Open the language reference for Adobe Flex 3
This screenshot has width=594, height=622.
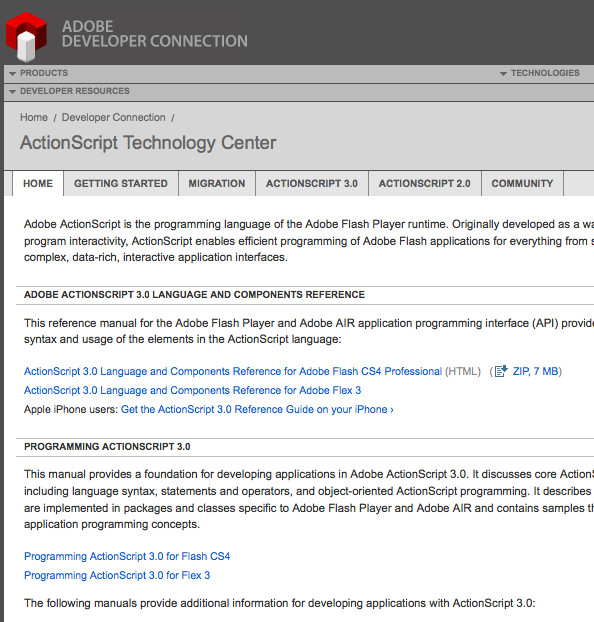(x=192, y=390)
